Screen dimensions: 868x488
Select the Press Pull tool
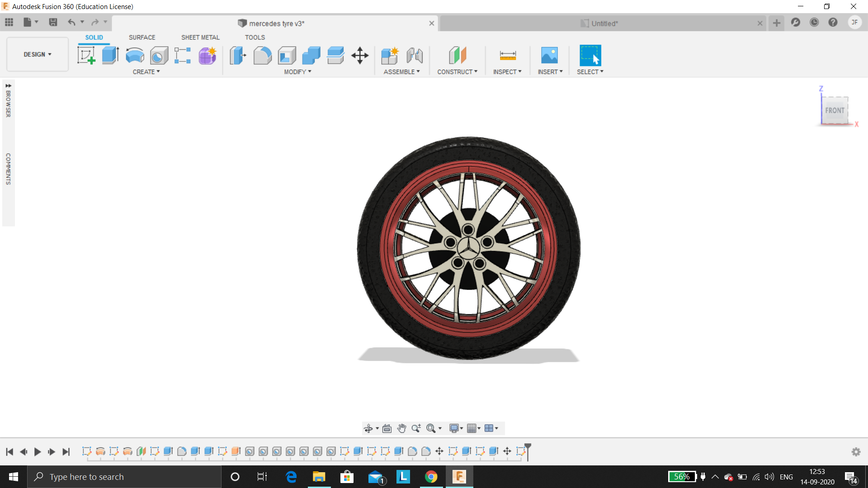pyautogui.click(x=238, y=56)
